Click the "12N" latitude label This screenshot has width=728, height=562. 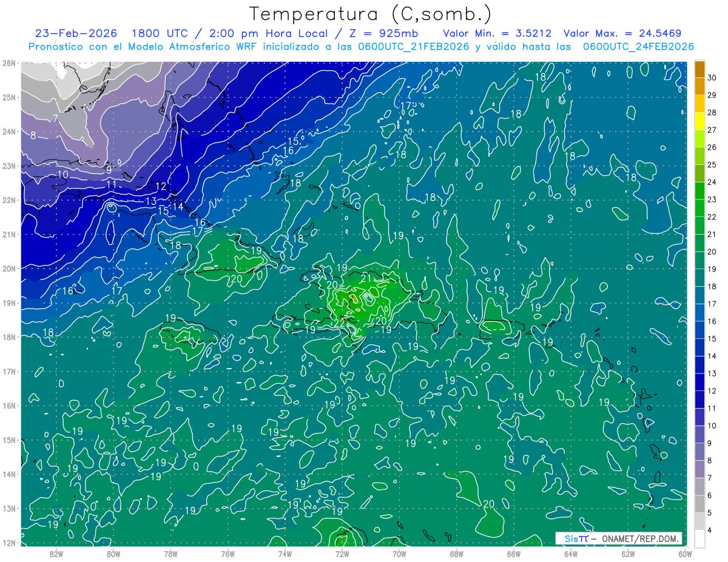click(x=9, y=543)
